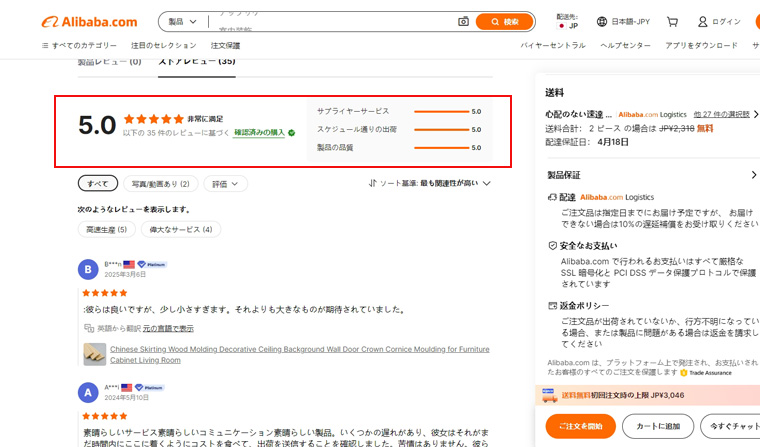This screenshot has width=760, height=447.
Task: Open ヘルプセンター
Action: coord(625,45)
